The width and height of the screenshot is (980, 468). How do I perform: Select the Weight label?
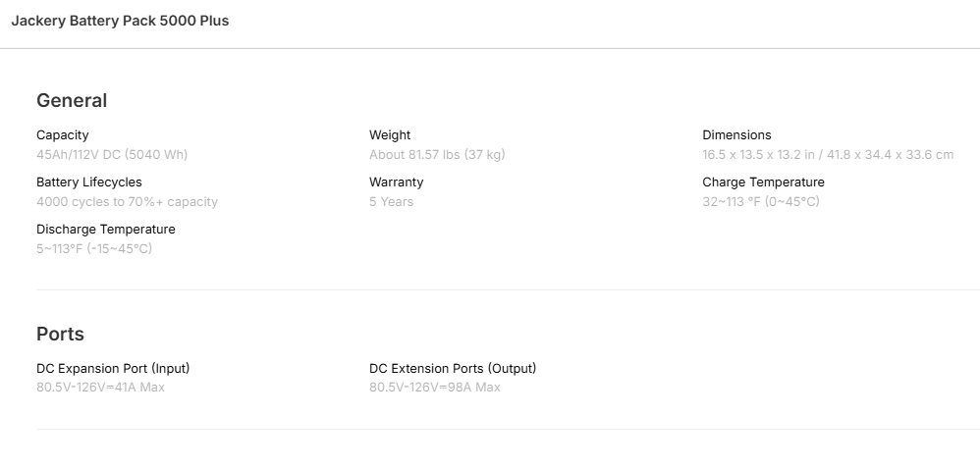point(390,135)
